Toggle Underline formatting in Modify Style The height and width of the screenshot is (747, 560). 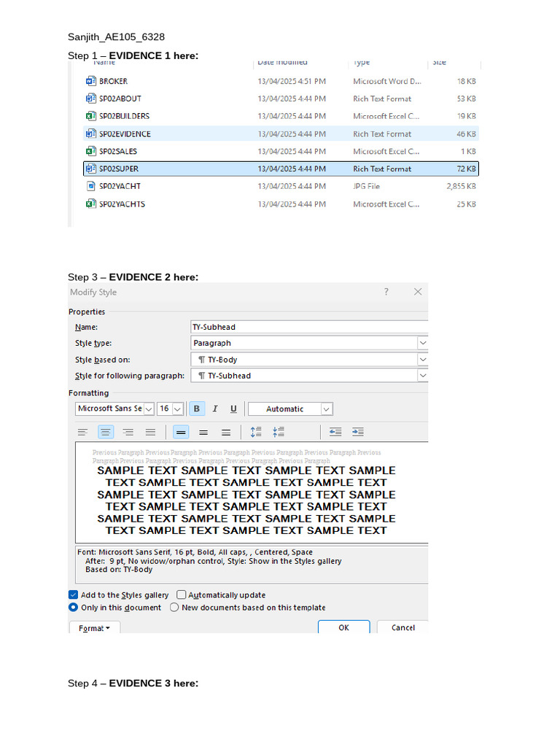233,409
